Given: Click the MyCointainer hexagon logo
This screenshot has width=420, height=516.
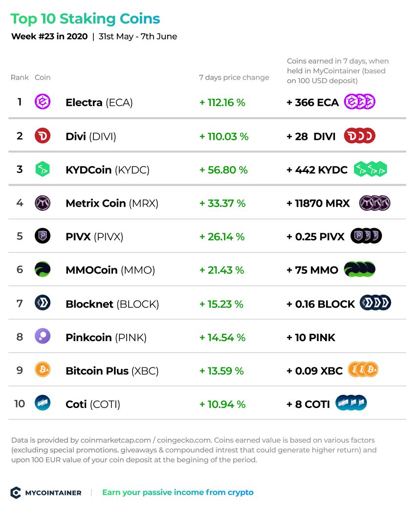Looking at the screenshot, I should point(16,493).
